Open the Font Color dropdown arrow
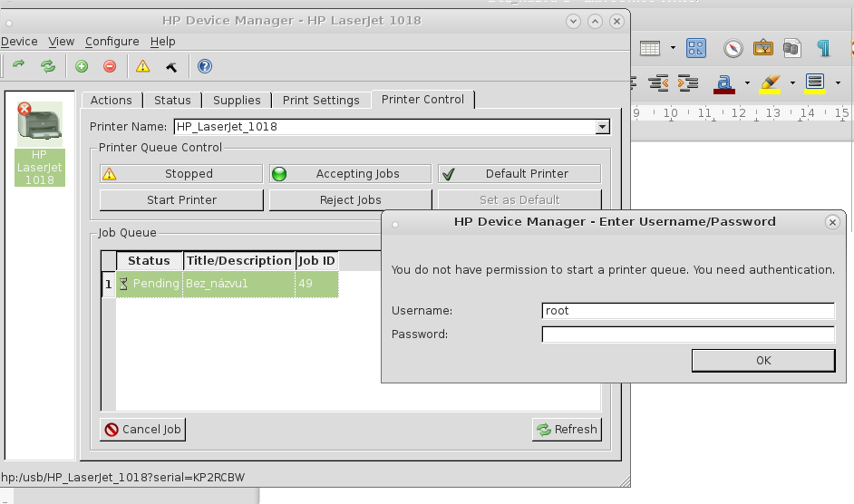The width and height of the screenshot is (854, 504). point(747,82)
